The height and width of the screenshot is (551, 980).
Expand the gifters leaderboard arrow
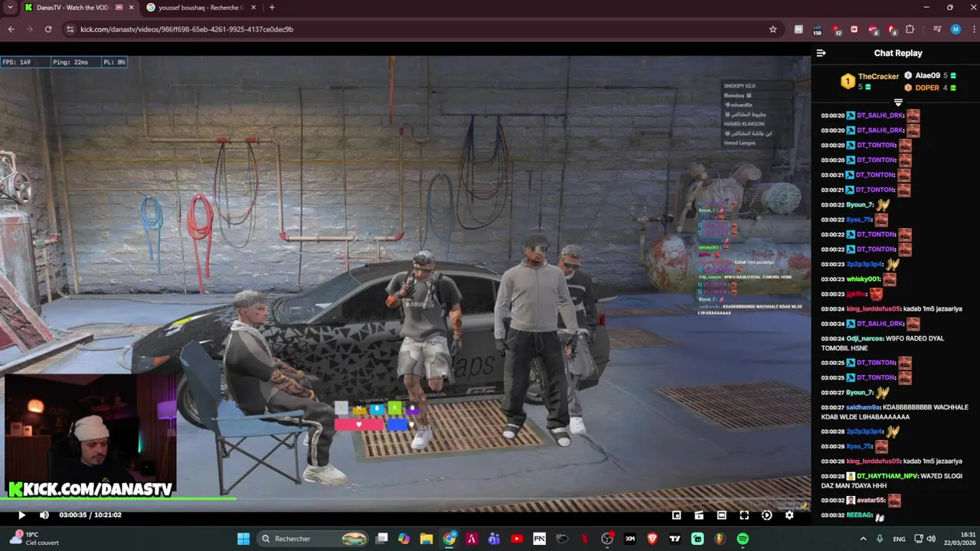pyautogui.click(x=898, y=102)
